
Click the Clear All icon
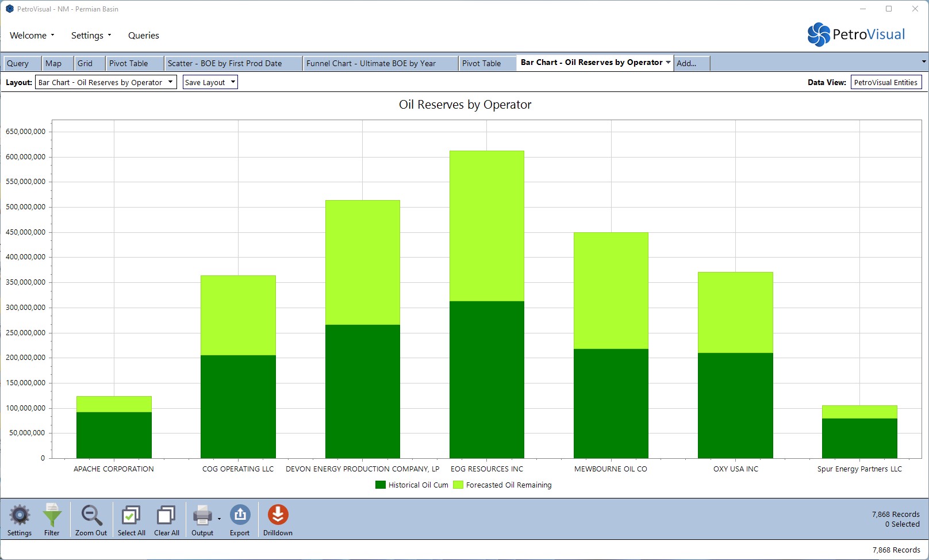point(166,516)
